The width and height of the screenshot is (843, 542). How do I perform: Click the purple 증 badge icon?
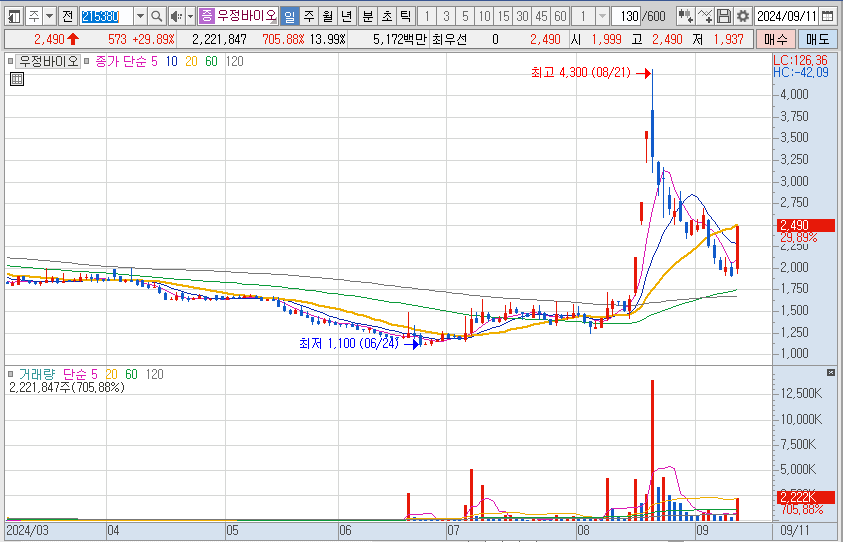(206, 16)
